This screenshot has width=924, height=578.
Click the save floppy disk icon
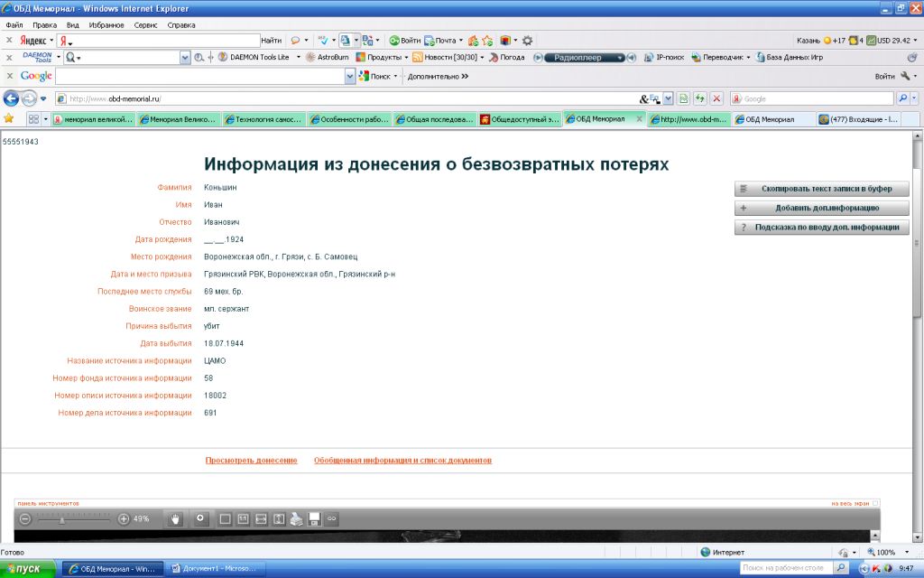[314, 519]
